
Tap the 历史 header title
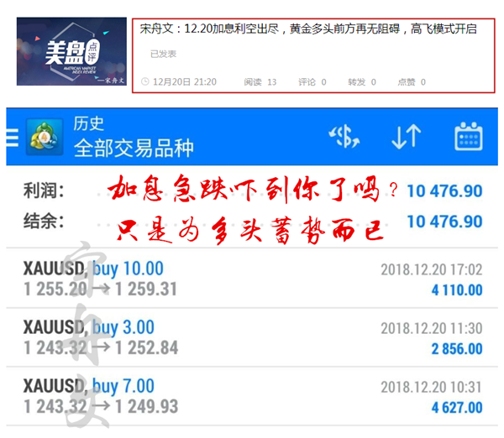tap(89, 123)
